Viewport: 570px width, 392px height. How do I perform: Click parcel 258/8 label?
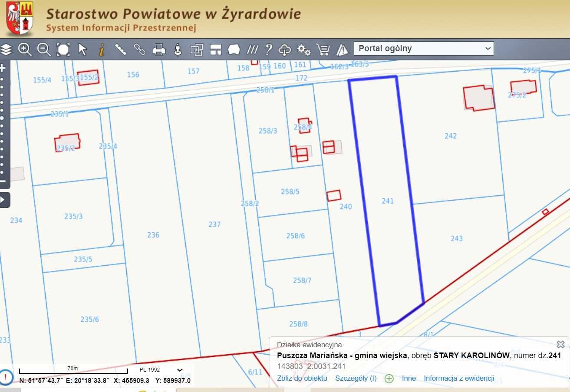click(299, 324)
